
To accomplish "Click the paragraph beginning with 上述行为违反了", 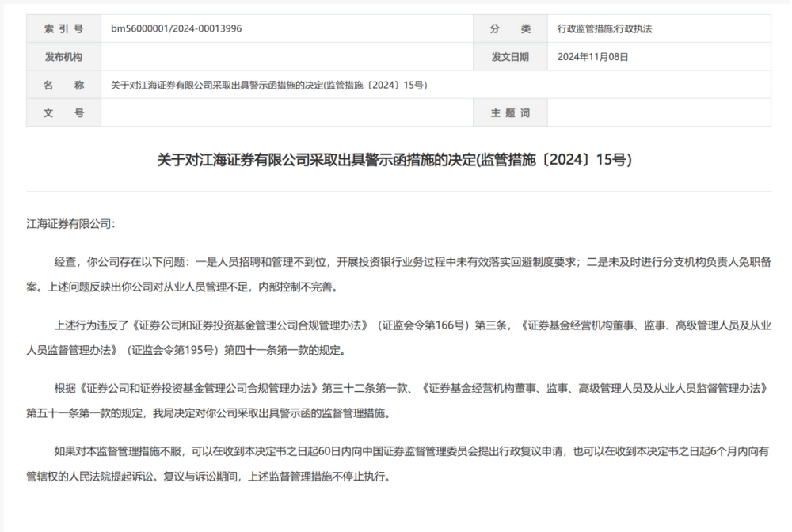I will pos(396,336).
